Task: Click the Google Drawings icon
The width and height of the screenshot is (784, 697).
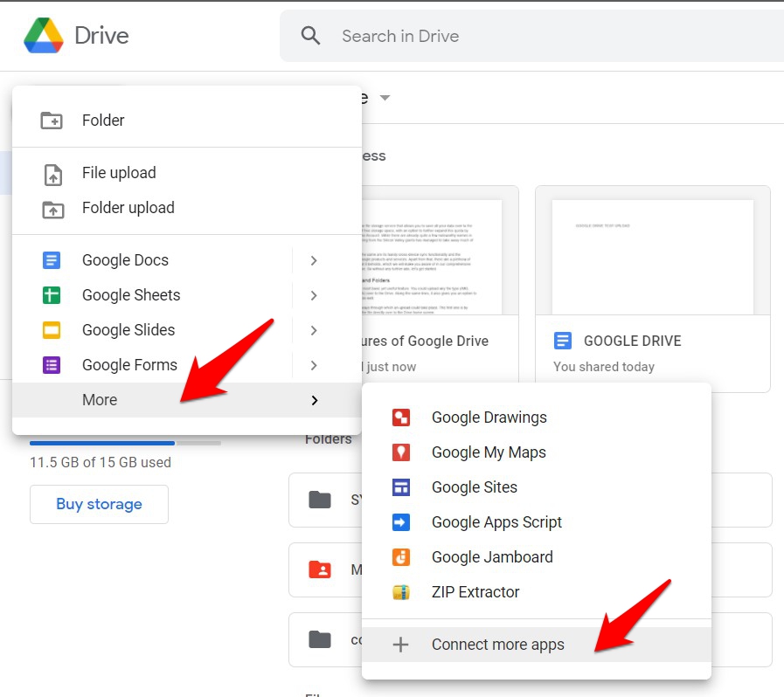Action: pyautogui.click(x=401, y=418)
